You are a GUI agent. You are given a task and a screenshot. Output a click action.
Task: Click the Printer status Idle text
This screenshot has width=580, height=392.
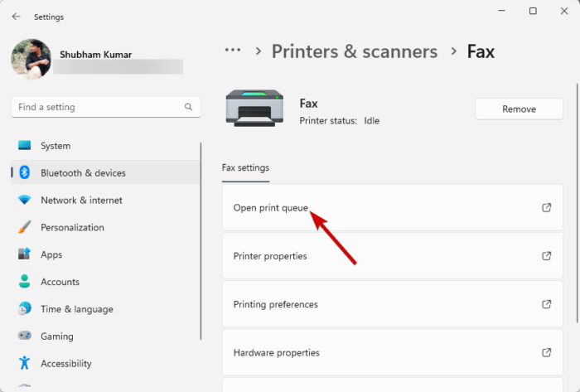[x=339, y=121]
